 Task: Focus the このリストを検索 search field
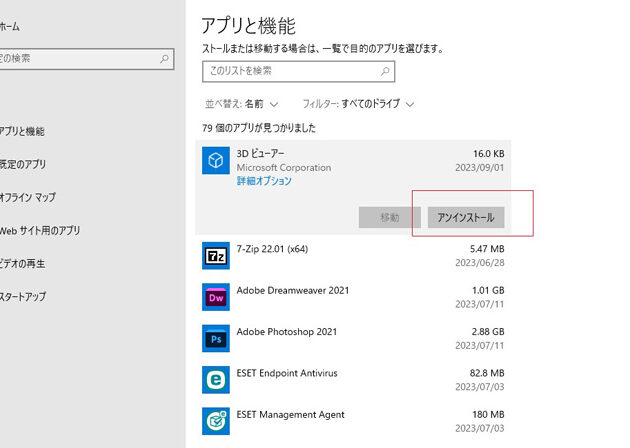288,72
